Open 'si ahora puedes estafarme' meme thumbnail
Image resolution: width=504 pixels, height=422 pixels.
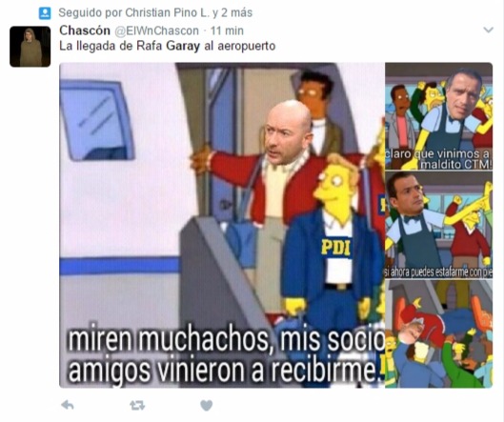(x=439, y=225)
